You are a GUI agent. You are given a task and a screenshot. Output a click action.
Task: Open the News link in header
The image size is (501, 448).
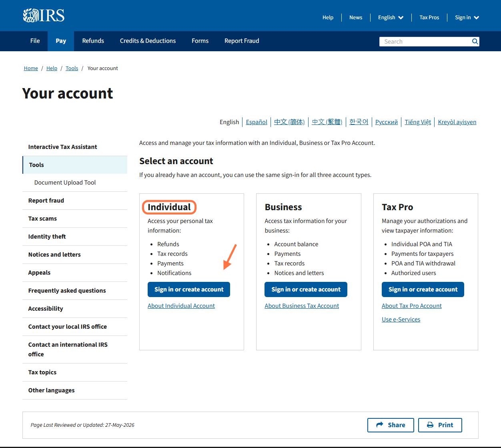click(x=356, y=17)
